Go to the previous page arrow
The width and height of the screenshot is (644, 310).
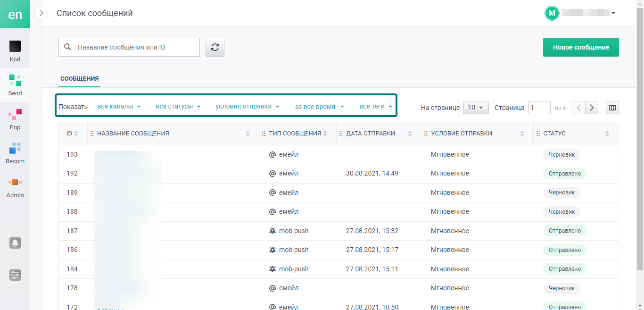[x=578, y=108]
